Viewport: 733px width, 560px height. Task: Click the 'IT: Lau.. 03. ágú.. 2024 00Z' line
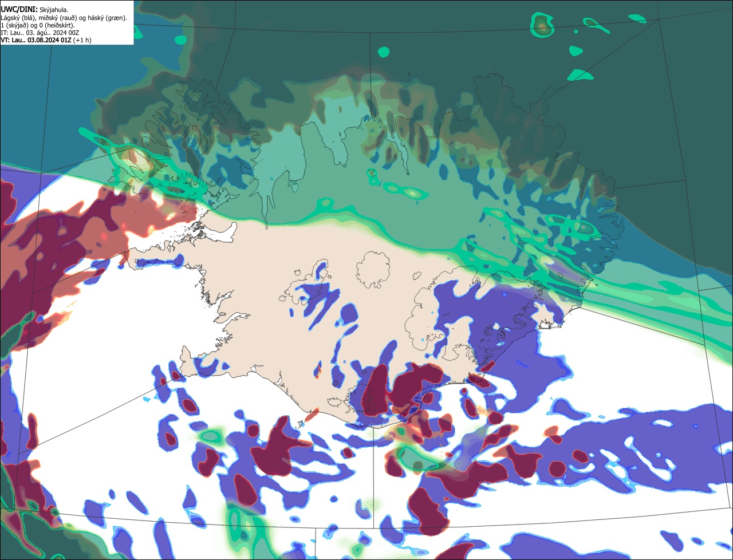(x=40, y=33)
